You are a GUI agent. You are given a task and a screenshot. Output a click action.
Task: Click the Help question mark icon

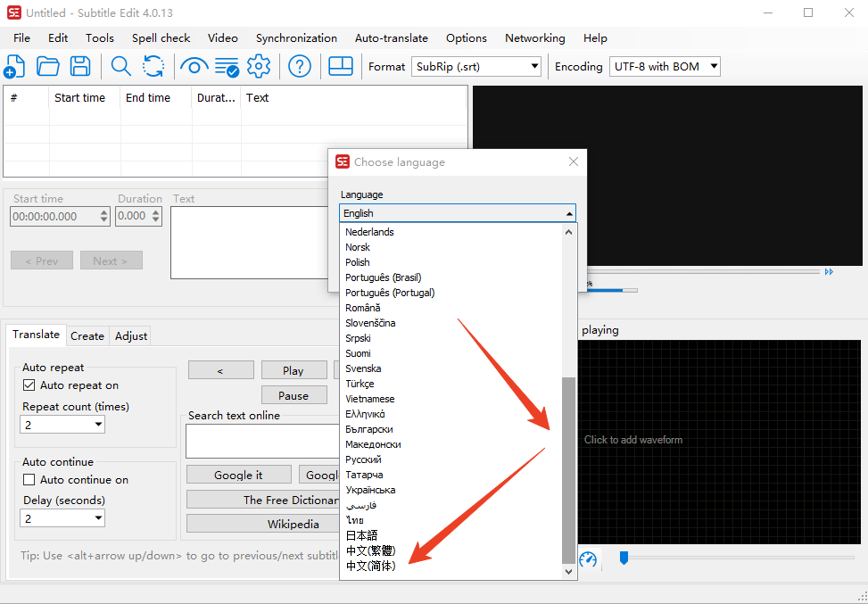coord(300,66)
